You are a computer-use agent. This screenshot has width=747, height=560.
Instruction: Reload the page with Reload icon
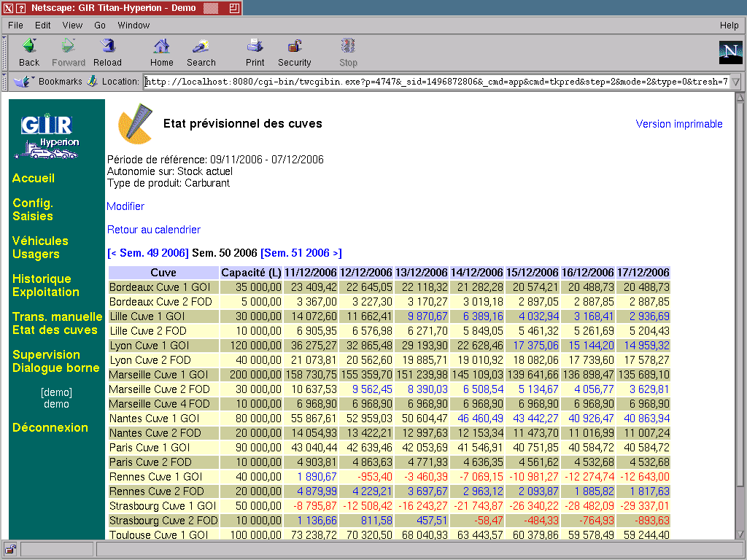[x=108, y=46]
